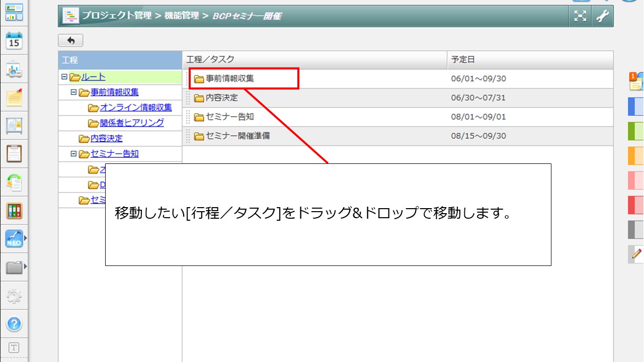Click the pencil edit icon on right
The width and height of the screenshot is (644, 362).
pyautogui.click(x=636, y=254)
